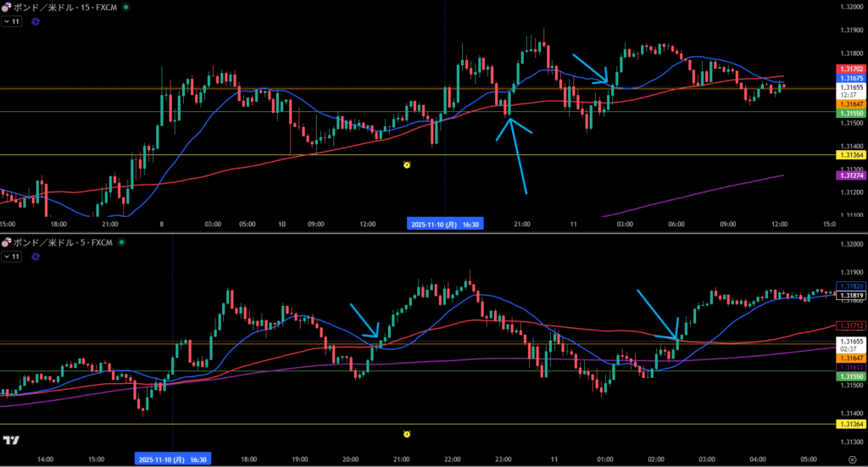868x467 pixels.
Task: Open the ポンド/米ドル 5 FXCM symbol title
Action: click(62, 242)
